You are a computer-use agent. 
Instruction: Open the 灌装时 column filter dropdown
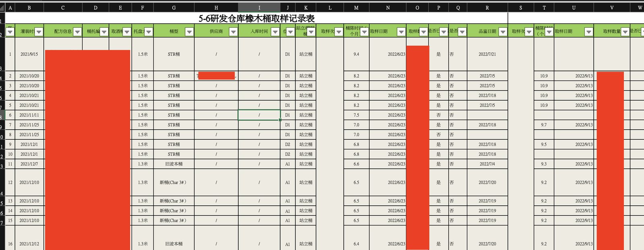[x=39, y=32]
